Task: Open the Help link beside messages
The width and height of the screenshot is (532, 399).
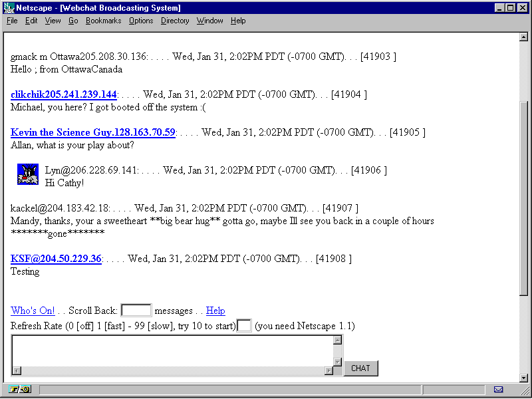Action: tap(215, 311)
